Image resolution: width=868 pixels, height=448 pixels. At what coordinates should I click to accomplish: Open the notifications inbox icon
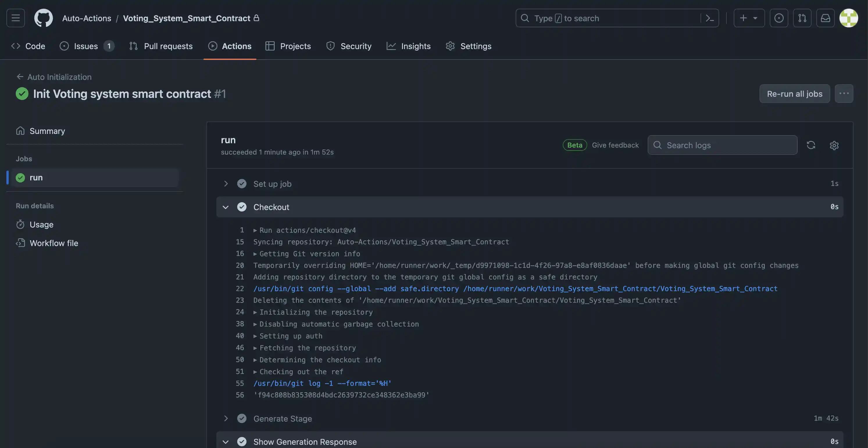(x=825, y=18)
